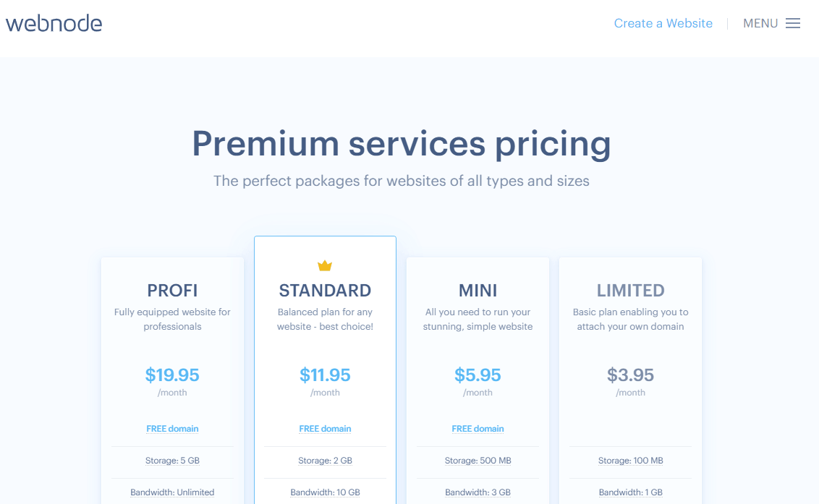Viewport: 819px width, 504px height.
Task: Click Bandwidth: 3 GB under MINI
Action: click(x=478, y=492)
